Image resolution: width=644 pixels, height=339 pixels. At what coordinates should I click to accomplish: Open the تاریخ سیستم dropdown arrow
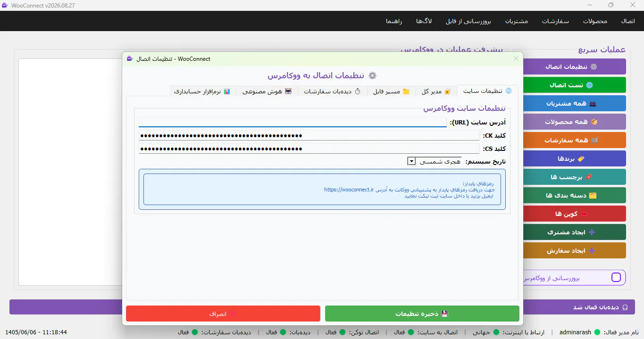(x=411, y=161)
